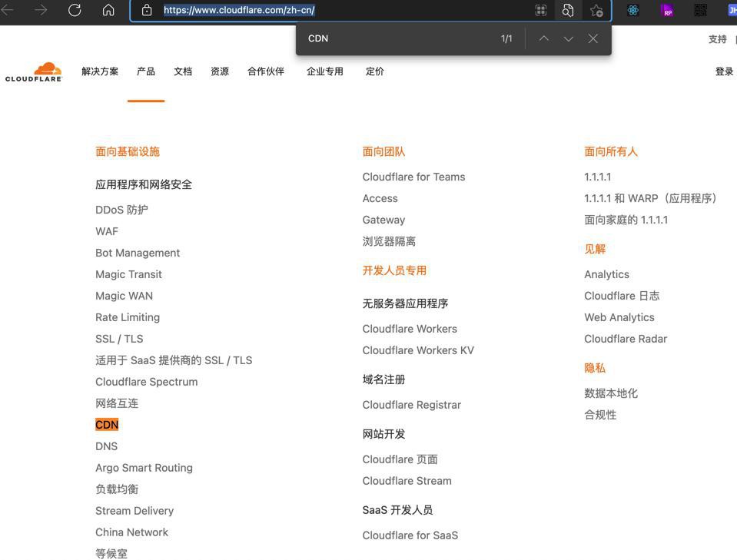Open the 合规性 compliance link
The width and height of the screenshot is (737, 560).
600,415
